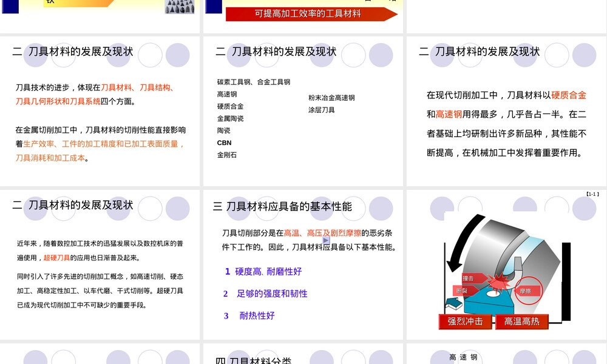This screenshot has height=364, width=607.
Task: Click the bold CBN entry
Action: pyautogui.click(x=224, y=143)
